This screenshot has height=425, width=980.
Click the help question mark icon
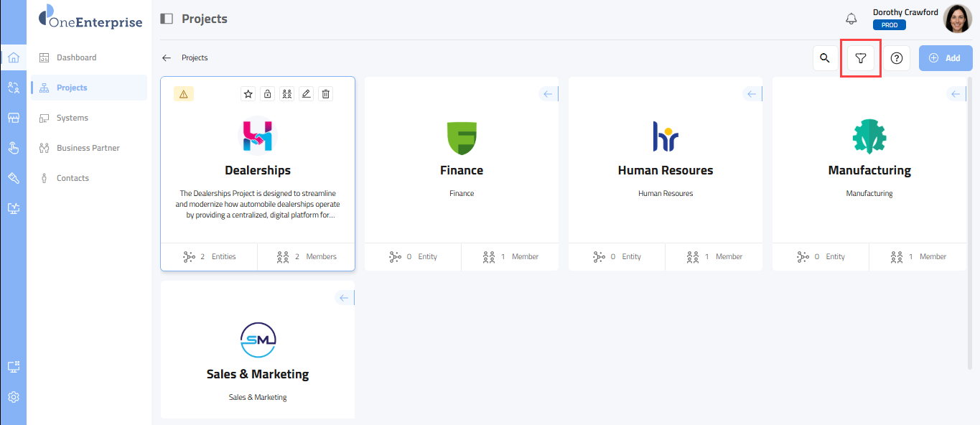896,58
